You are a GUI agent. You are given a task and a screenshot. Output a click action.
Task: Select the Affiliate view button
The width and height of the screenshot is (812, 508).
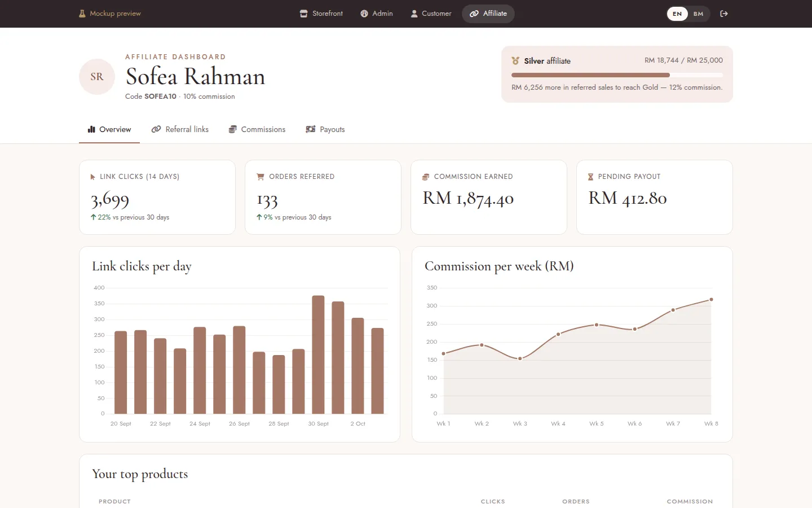(488, 14)
